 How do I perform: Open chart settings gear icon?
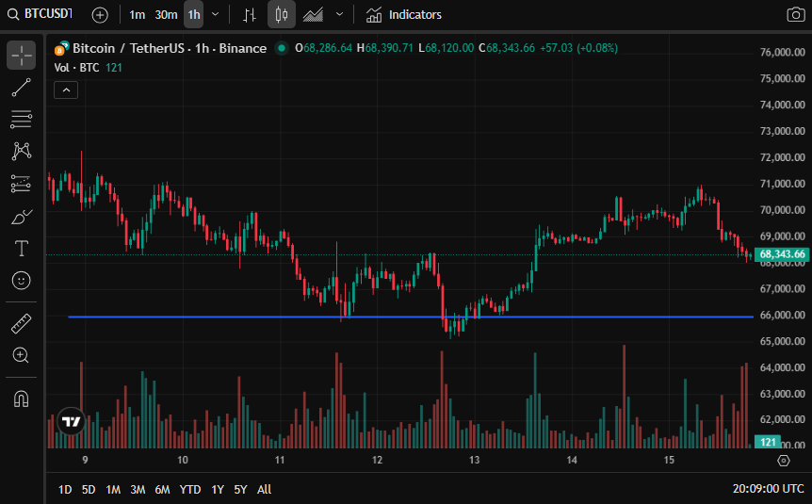pyautogui.click(x=784, y=461)
